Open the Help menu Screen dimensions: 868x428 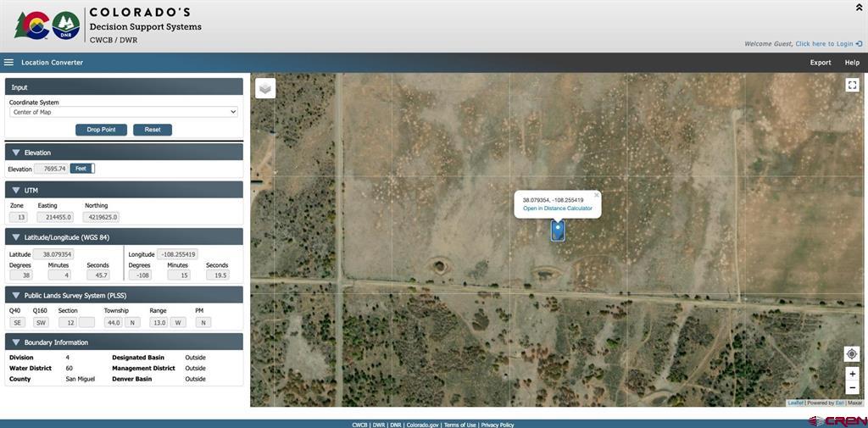pyautogui.click(x=852, y=62)
